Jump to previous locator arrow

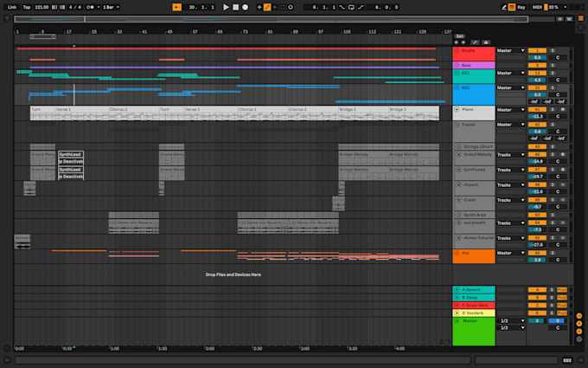click(x=457, y=42)
